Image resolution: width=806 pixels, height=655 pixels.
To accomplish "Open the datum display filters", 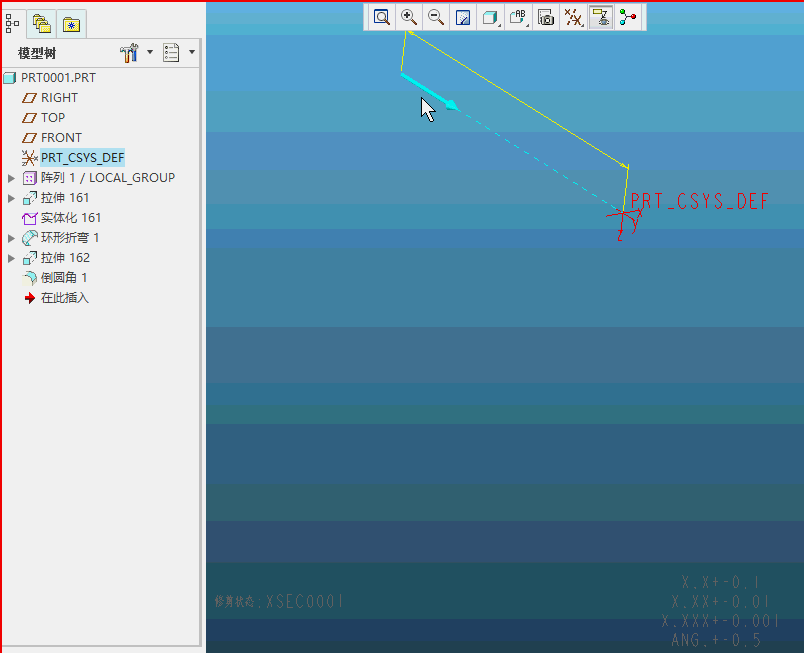I will click(573, 17).
